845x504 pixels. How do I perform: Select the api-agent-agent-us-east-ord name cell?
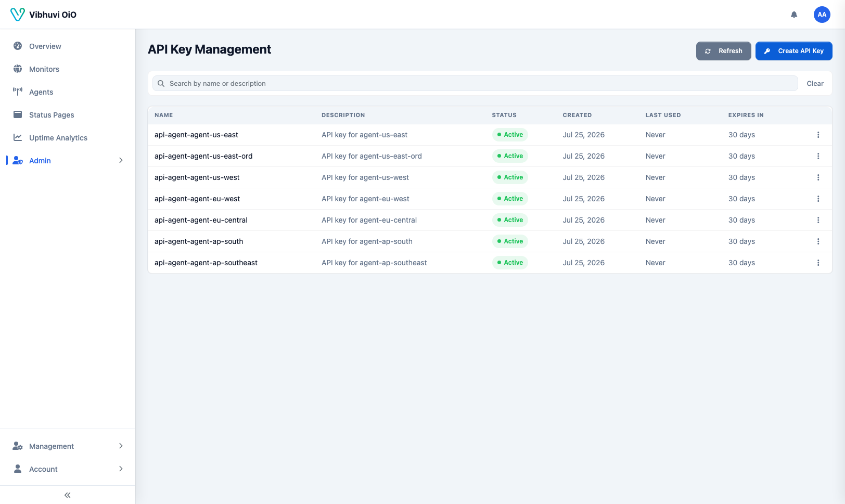point(203,156)
